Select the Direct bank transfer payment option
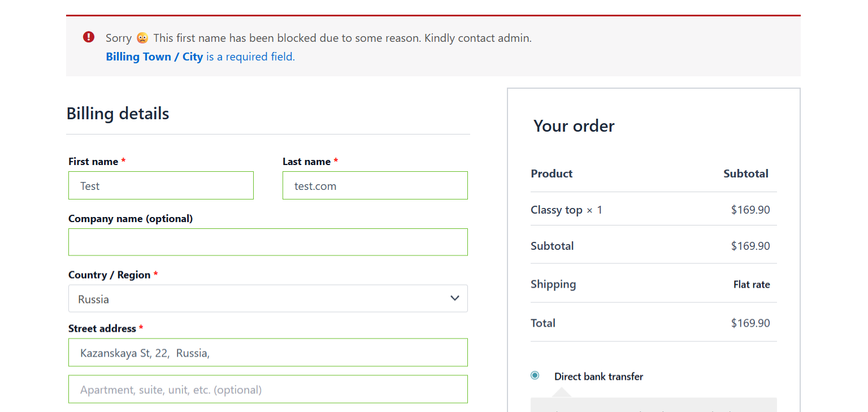 tap(535, 375)
